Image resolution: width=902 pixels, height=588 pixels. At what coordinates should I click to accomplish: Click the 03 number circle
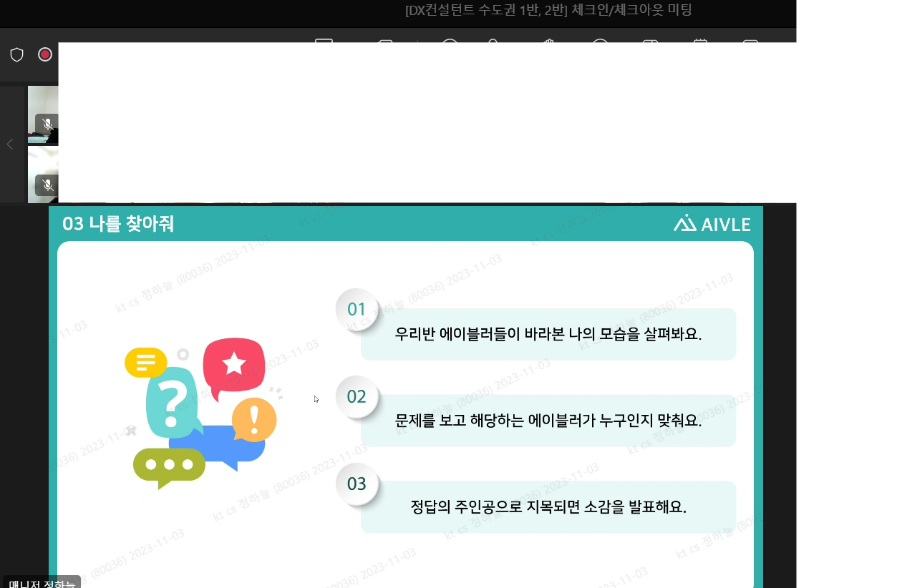click(x=357, y=484)
